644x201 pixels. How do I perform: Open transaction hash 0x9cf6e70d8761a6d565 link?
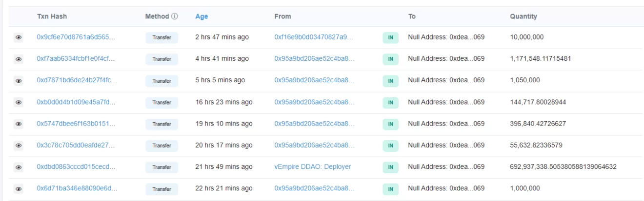point(77,37)
